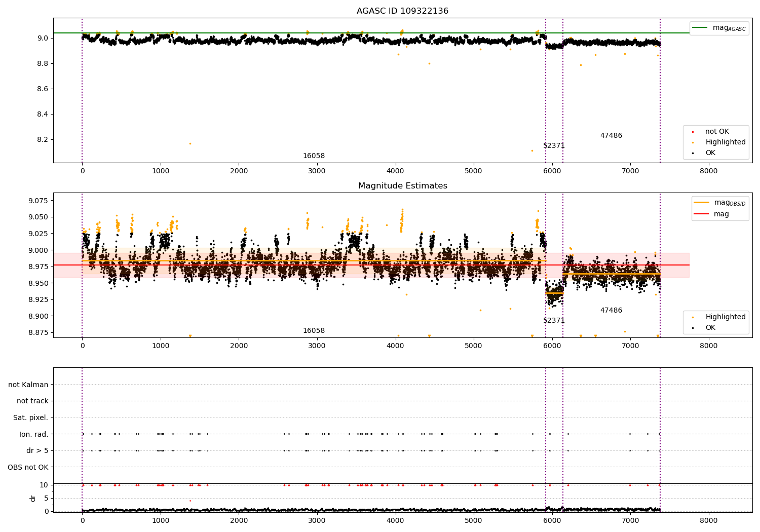
Task: Click the 'OBS not OK' axis label
Action: pos(28,467)
